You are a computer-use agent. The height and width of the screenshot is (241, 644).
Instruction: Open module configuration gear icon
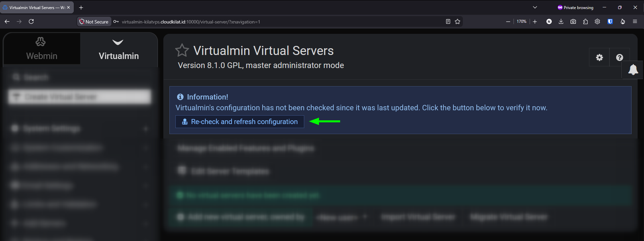pos(599,57)
